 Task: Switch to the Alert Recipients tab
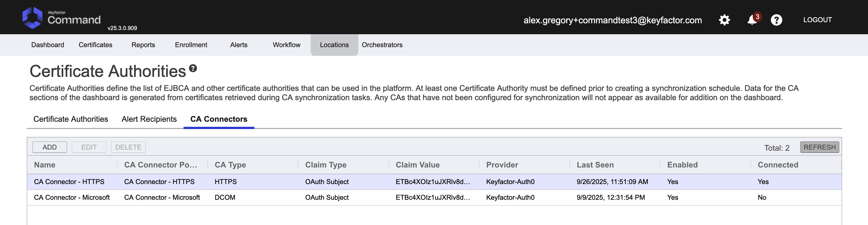pos(149,120)
